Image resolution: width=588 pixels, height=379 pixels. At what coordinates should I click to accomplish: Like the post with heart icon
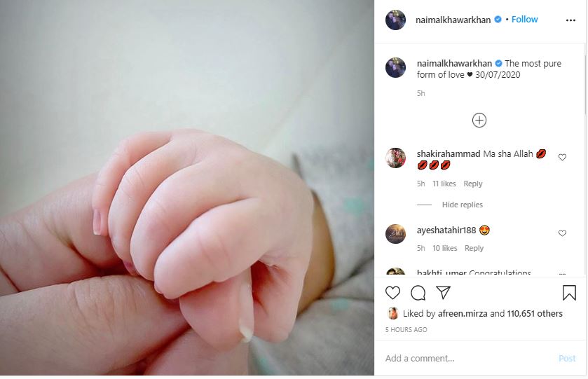coord(392,292)
